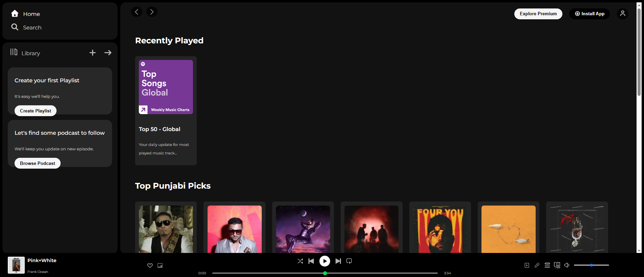The width and height of the screenshot is (644, 277).
Task: Toggle shuffle playback
Action: 300,261
